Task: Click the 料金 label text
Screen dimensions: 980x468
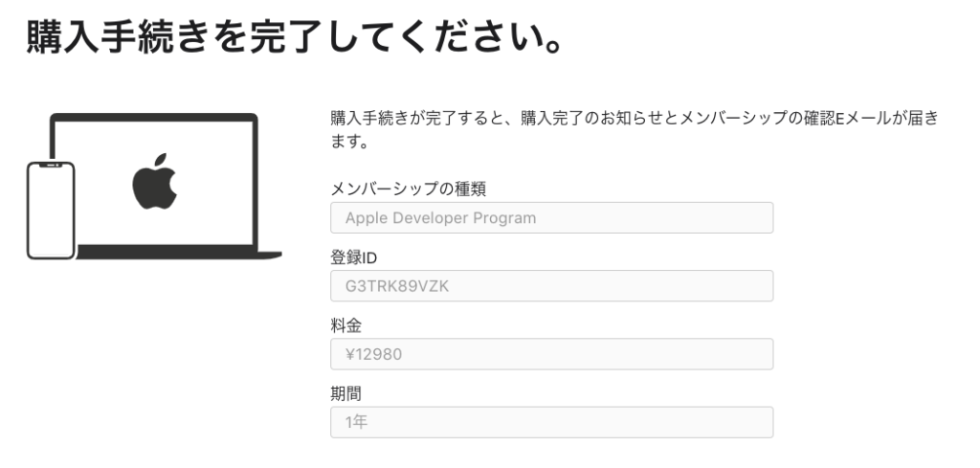Action: (345, 324)
